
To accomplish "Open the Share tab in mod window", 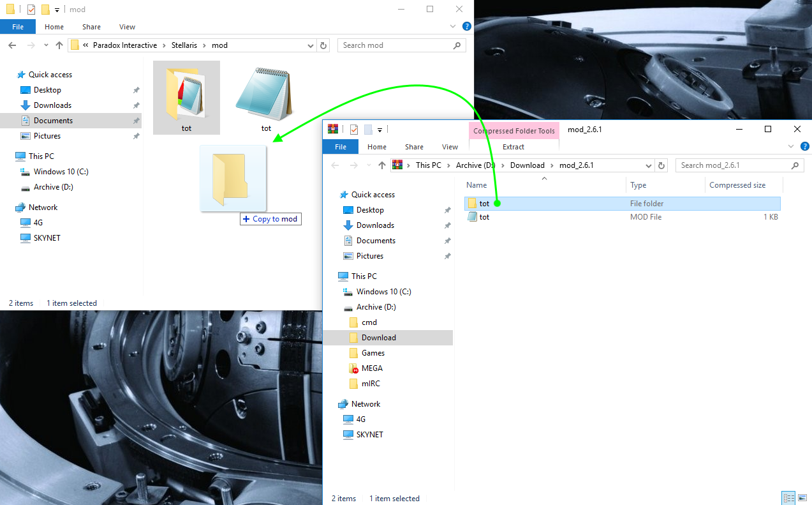I will (91, 27).
